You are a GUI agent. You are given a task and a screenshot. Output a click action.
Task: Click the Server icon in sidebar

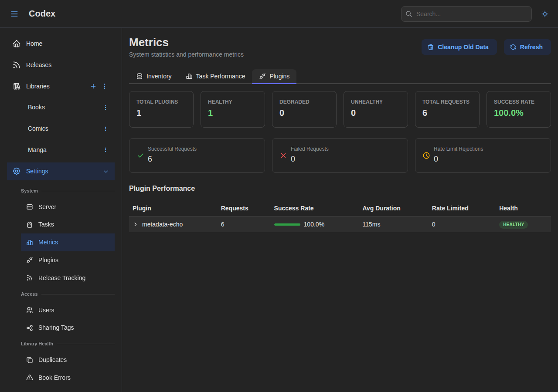pyautogui.click(x=30, y=207)
